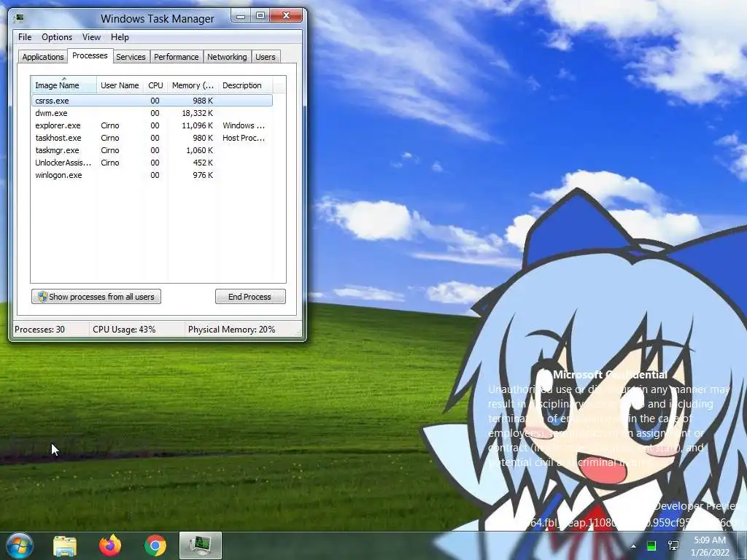Select the taskmgr.exe process row
Viewport: 747px width, 560px height.
152,150
